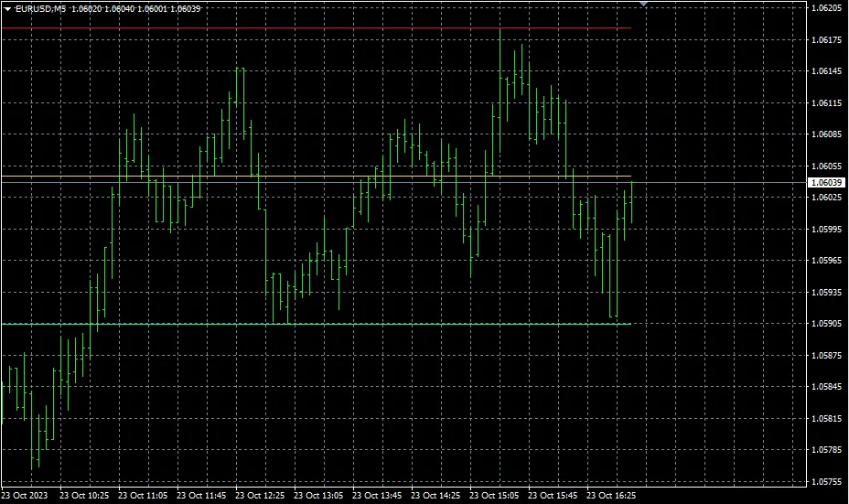This screenshot has height=504, width=849.
Task: Click the 23 Oct 10:25 time label
Action: click(84, 496)
